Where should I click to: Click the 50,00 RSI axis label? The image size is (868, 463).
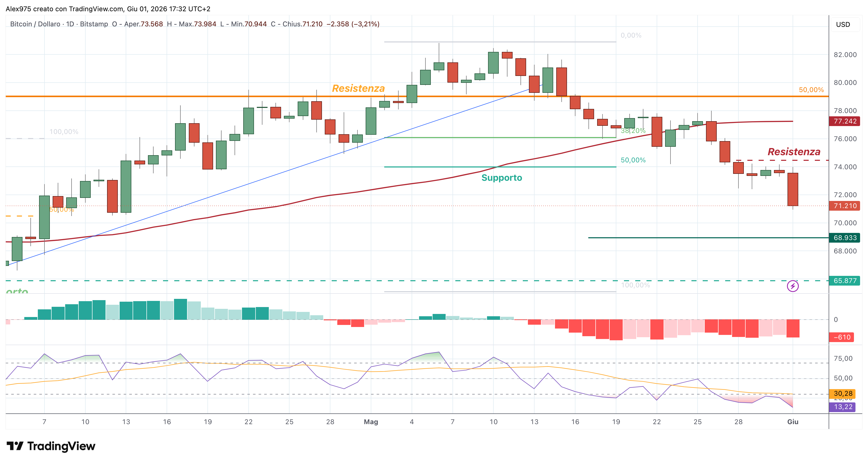[x=843, y=378]
